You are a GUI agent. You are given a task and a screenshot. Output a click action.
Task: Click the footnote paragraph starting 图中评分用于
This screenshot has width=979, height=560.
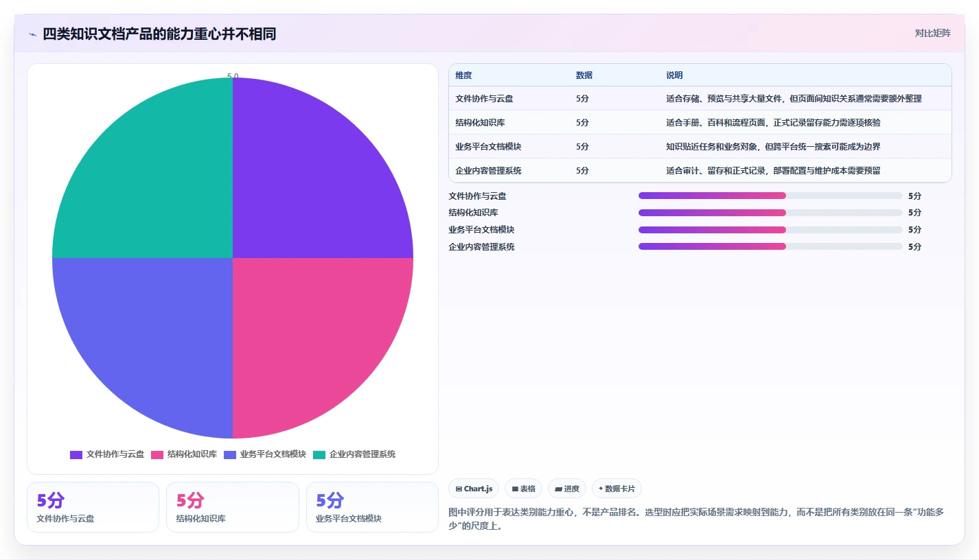(697, 520)
